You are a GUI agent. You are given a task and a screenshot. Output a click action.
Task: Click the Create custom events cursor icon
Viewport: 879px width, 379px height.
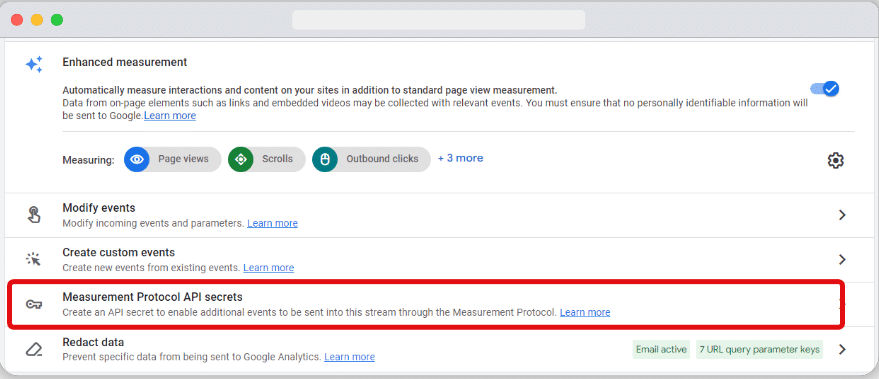click(x=34, y=260)
